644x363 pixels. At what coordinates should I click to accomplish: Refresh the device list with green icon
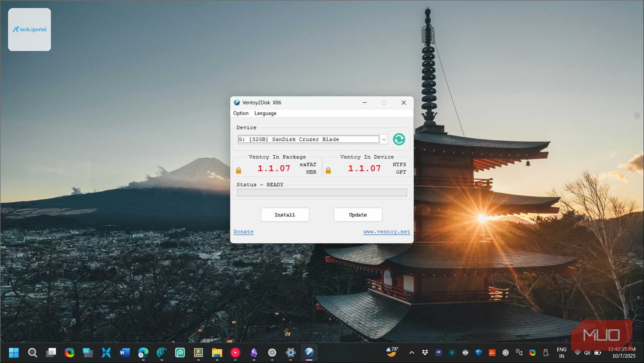pyautogui.click(x=399, y=139)
